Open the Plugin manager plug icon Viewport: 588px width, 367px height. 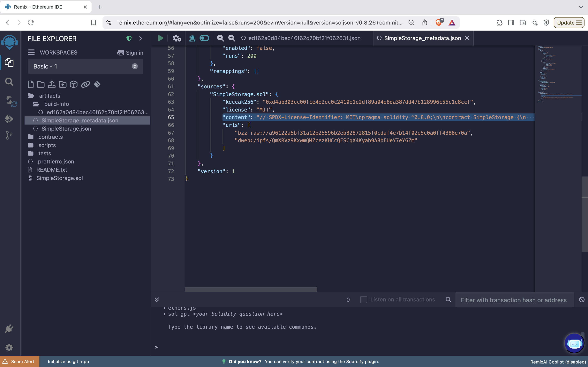pyautogui.click(x=9, y=329)
